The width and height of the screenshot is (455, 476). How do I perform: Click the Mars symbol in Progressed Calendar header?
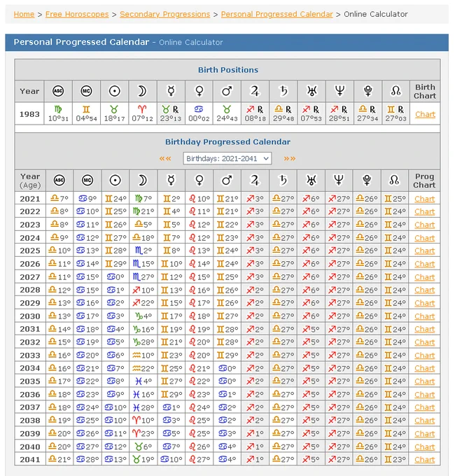(x=227, y=181)
